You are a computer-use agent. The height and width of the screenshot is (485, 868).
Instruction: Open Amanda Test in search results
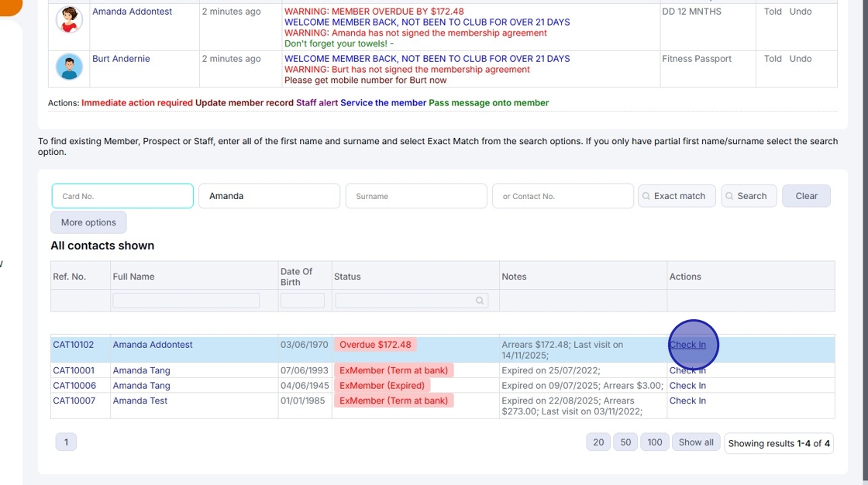(139, 401)
